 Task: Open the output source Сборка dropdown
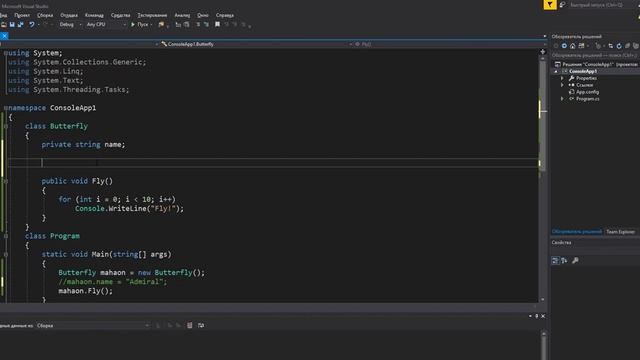coord(93,326)
